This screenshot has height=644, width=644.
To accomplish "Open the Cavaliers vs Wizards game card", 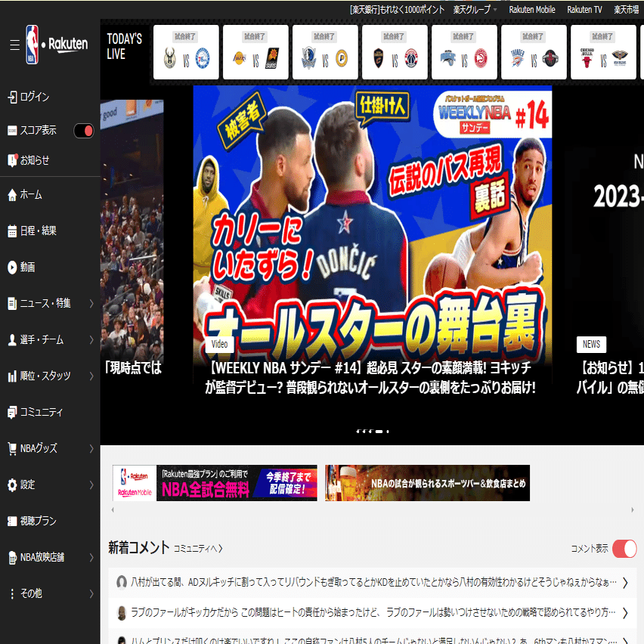I will coord(395,52).
